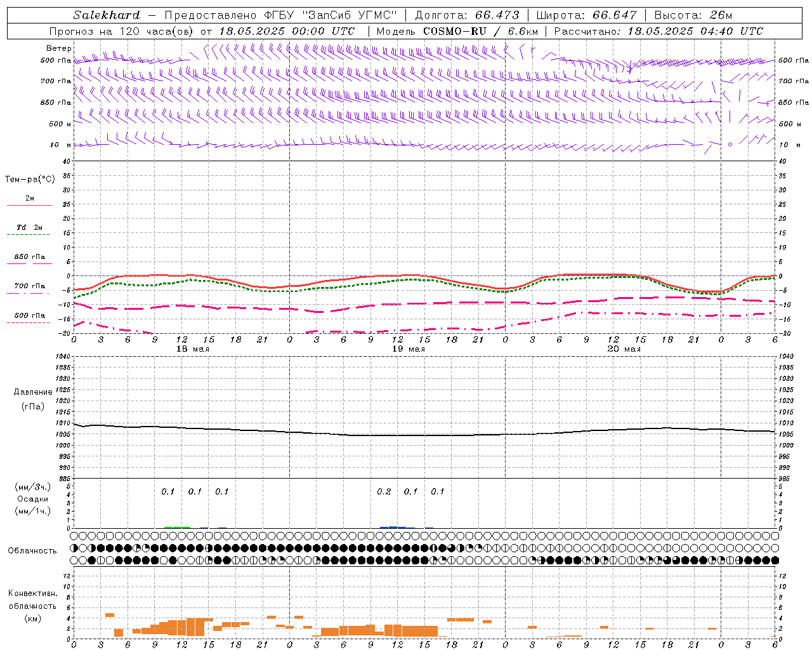Click the '0.2' precipitation amount value
Viewport: 812px width, 650px height.
click(384, 491)
